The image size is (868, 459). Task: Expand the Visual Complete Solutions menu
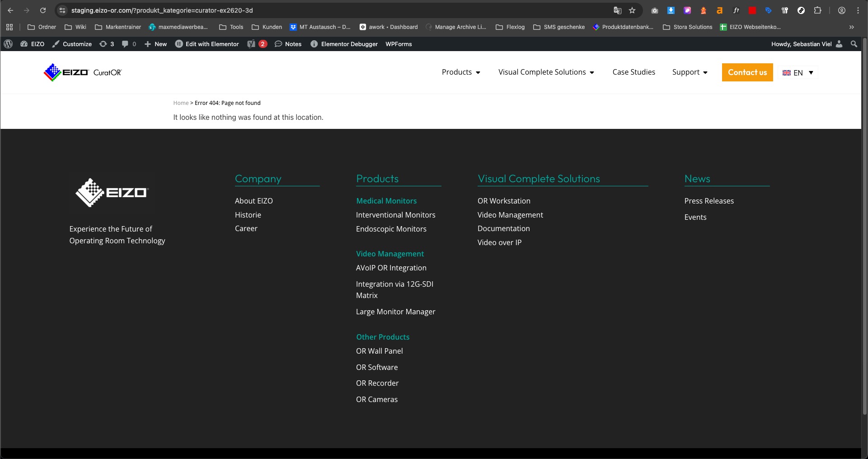click(546, 72)
